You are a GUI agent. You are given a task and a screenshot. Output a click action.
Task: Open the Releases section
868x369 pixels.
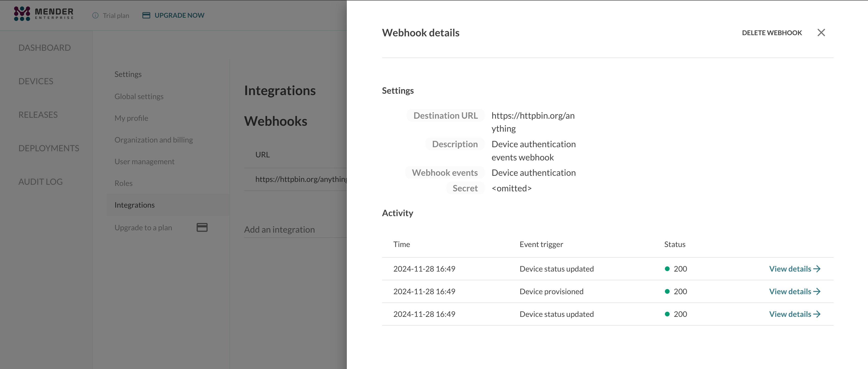(38, 115)
